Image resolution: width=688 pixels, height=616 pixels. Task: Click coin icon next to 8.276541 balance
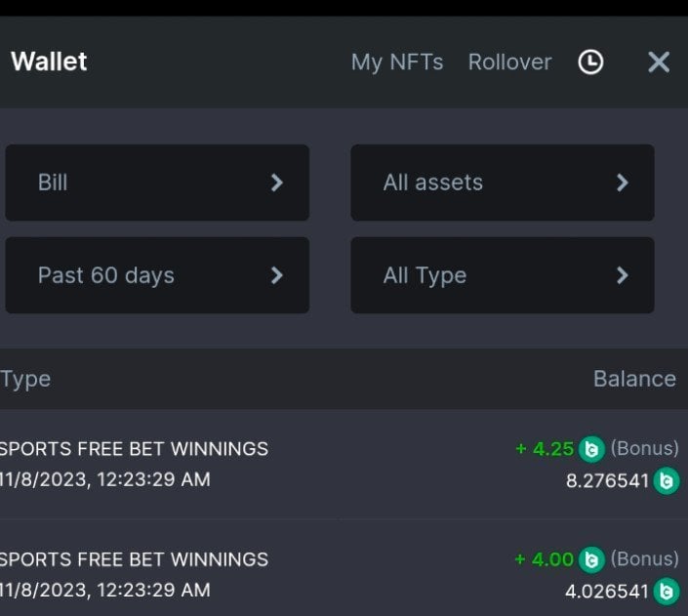[667, 480]
